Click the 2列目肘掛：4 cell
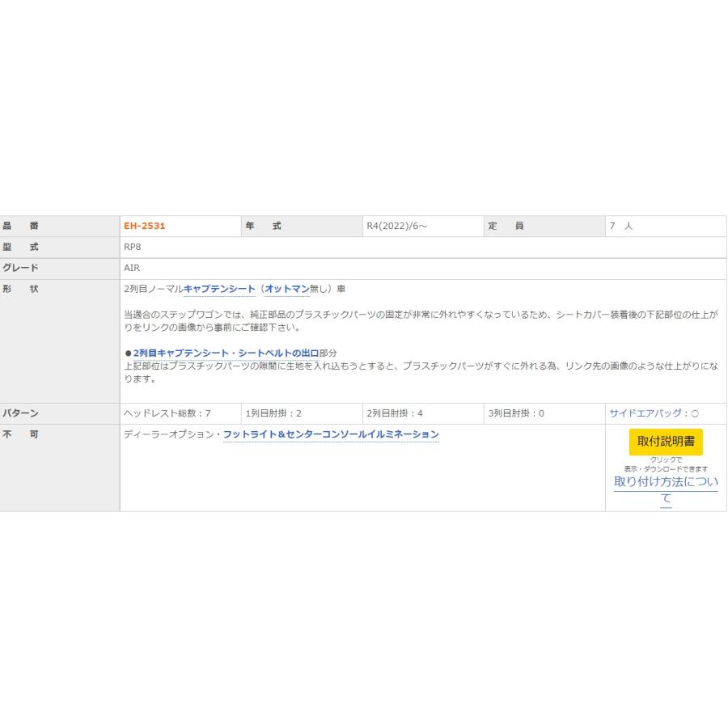This screenshot has height=728, width=728. click(395, 413)
